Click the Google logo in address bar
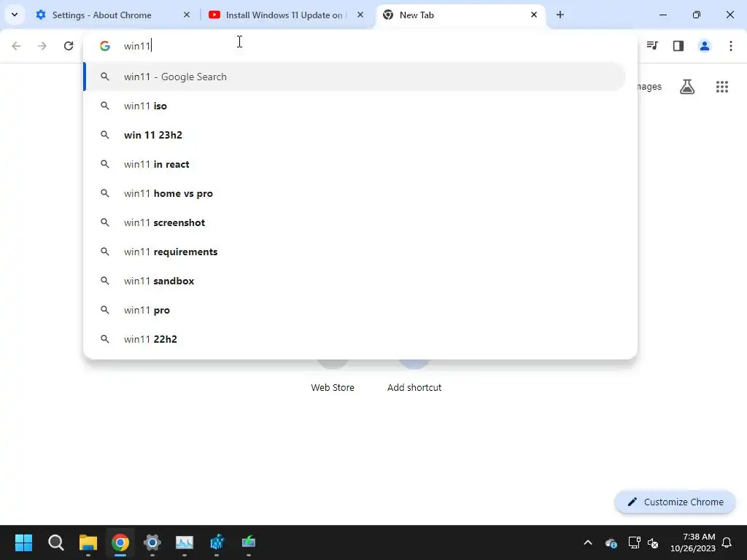The width and height of the screenshot is (747, 560). [105, 46]
